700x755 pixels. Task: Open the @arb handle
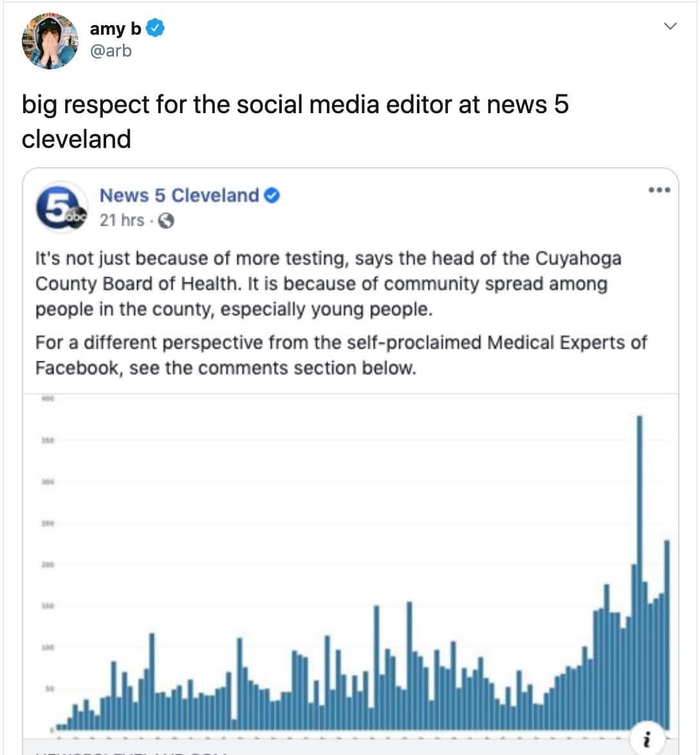click(111, 51)
